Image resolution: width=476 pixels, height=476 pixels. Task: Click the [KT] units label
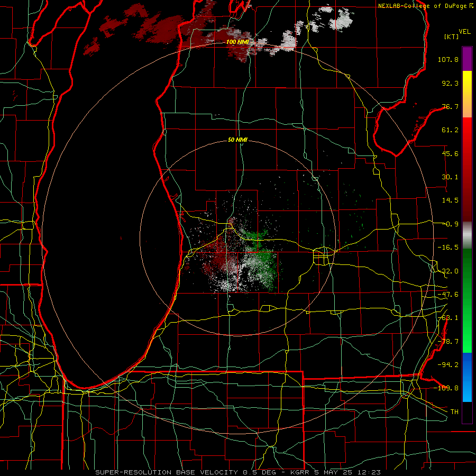coord(452,36)
